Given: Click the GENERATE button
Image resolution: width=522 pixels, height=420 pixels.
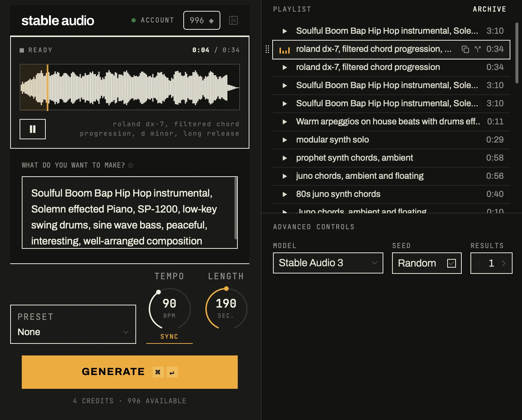Looking at the screenshot, I should (130, 372).
